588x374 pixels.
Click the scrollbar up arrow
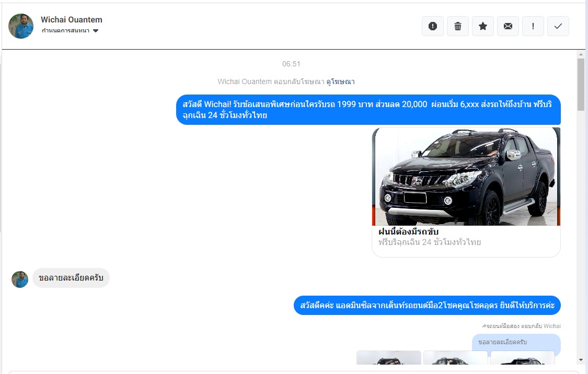click(581, 54)
